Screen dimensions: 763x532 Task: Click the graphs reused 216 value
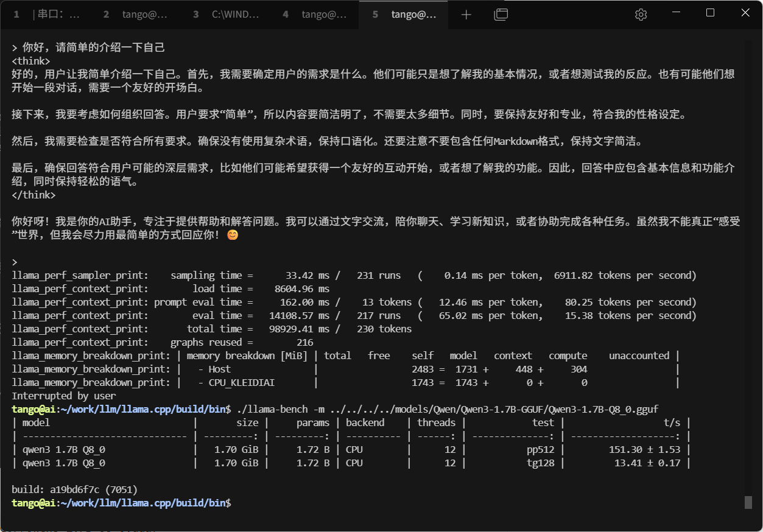point(304,342)
